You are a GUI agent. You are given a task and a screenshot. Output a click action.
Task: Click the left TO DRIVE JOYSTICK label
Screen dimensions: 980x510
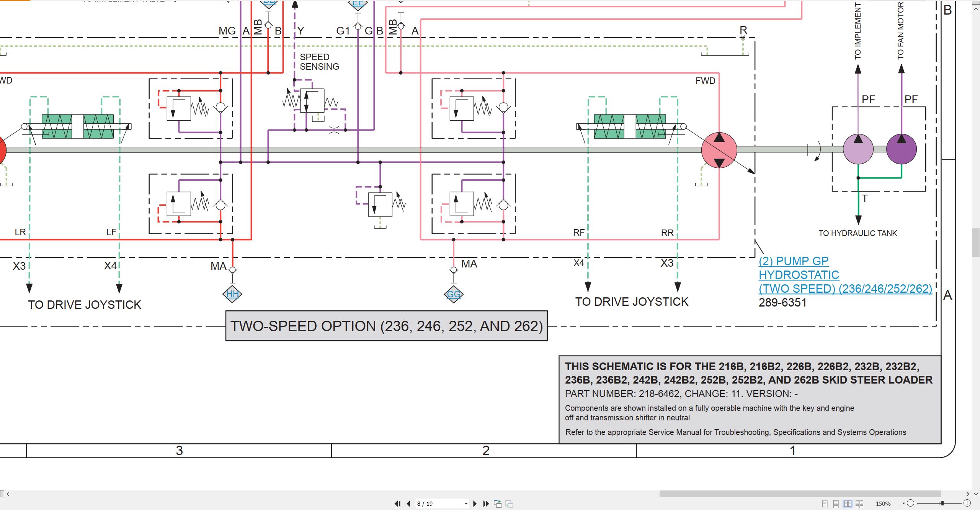(x=85, y=305)
